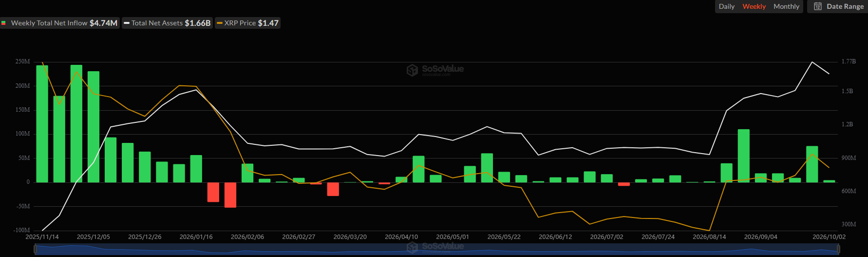The height and width of the screenshot is (257, 868).
Task: Grab right handle of range slider
Action: coord(839,250)
